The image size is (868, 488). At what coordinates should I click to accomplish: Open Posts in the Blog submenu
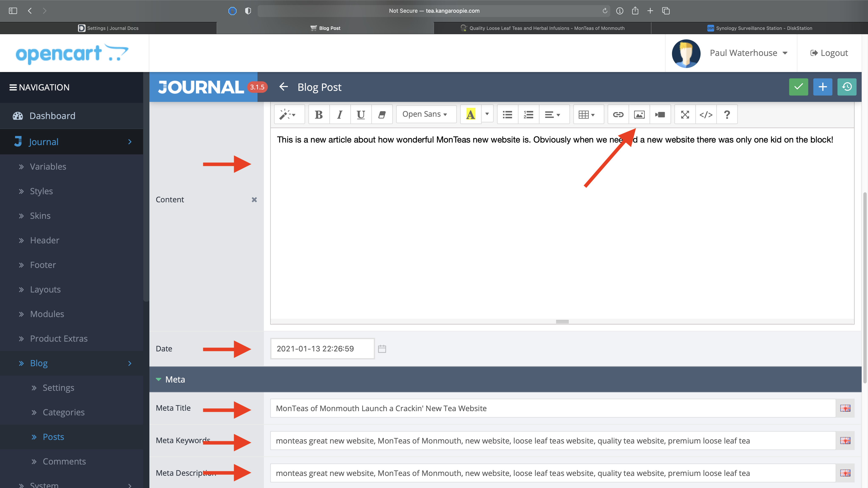click(x=53, y=437)
